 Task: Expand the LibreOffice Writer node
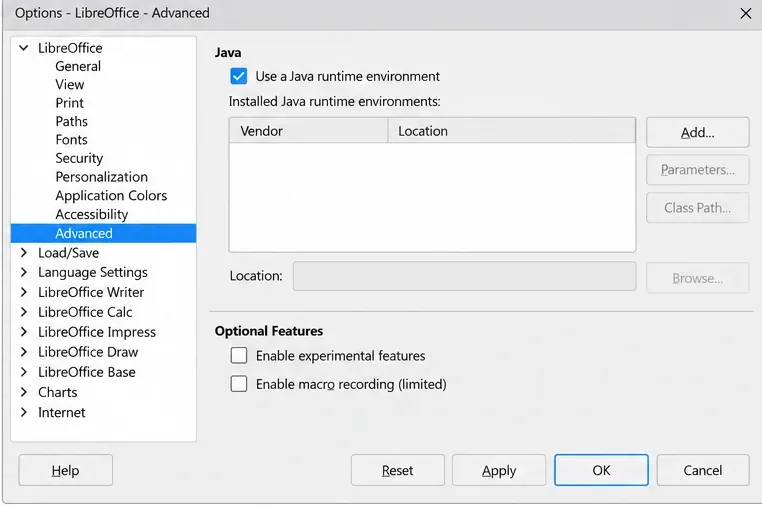tap(23, 292)
